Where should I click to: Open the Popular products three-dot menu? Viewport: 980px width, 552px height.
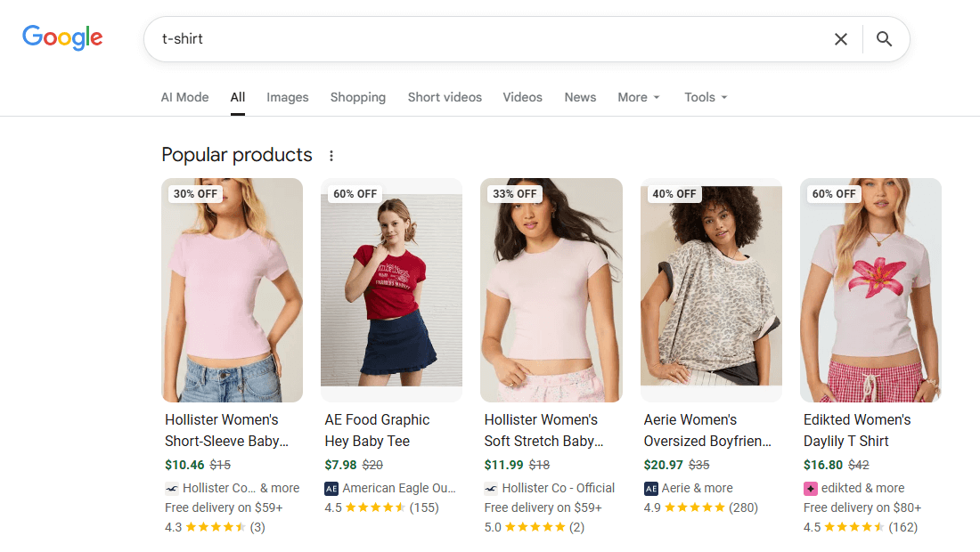pos(331,154)
